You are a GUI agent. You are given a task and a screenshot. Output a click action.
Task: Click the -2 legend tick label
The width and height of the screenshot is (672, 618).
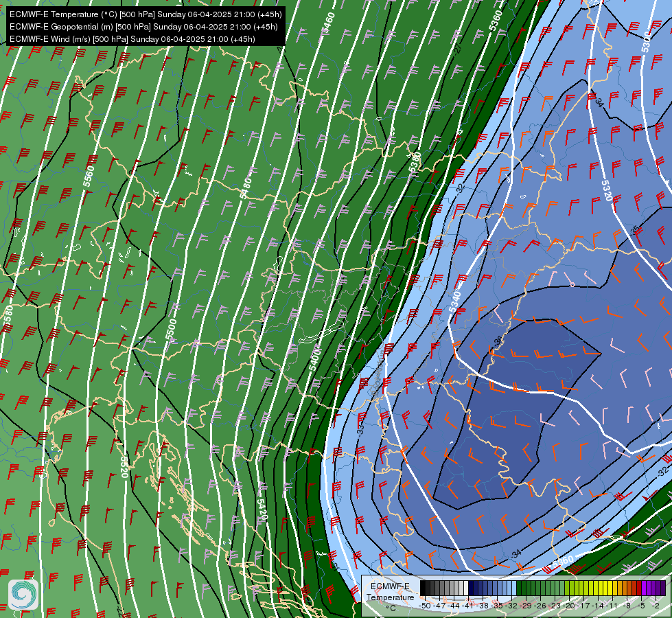coord(656,606)
